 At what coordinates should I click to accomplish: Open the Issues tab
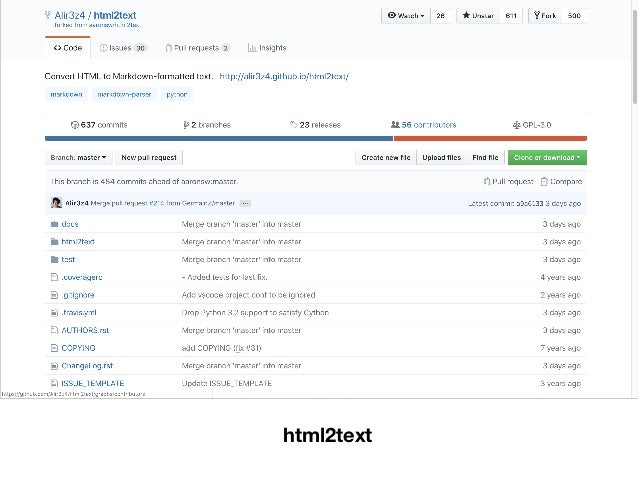(x=123, y=48)
